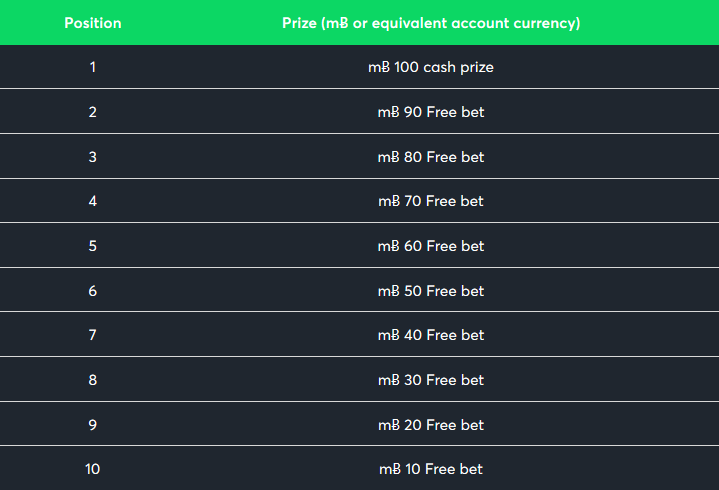Click the Prize column header
The width and height of the screenshot is (719, 490).
431,23
